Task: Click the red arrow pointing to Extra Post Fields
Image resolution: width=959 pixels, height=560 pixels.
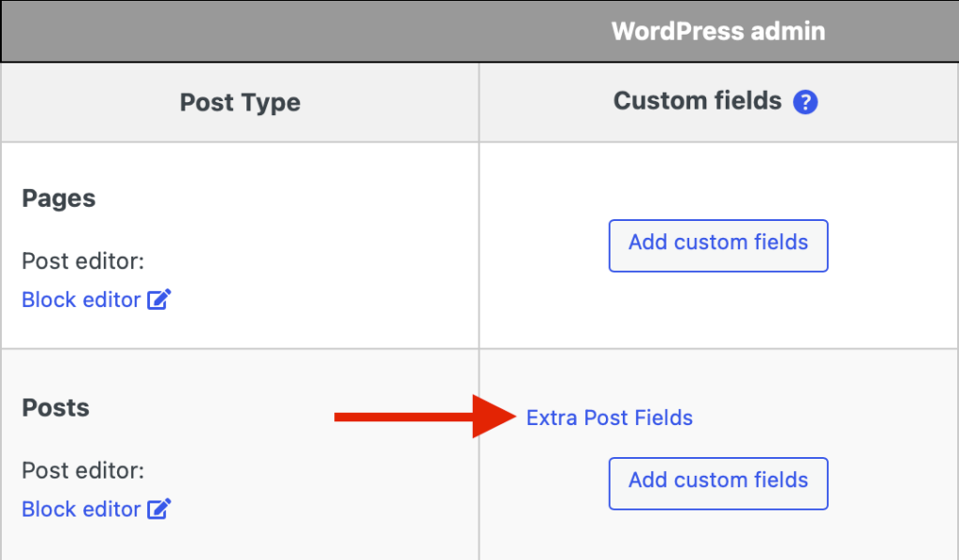Action: coord(425,417)
